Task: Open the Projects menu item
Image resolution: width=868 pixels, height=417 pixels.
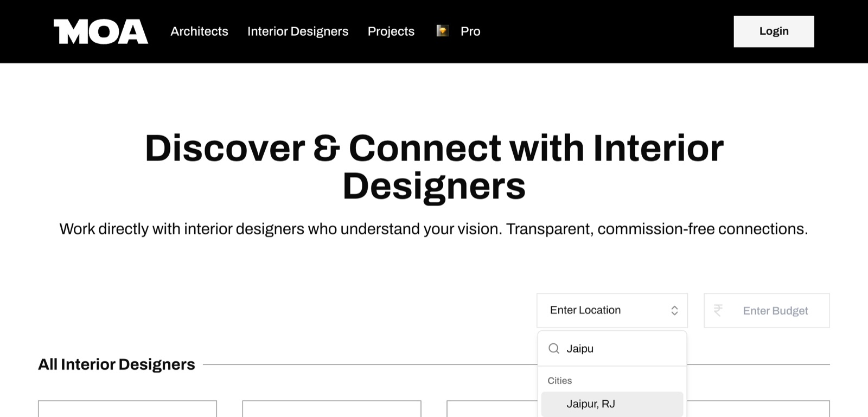Action: point(391,31)
